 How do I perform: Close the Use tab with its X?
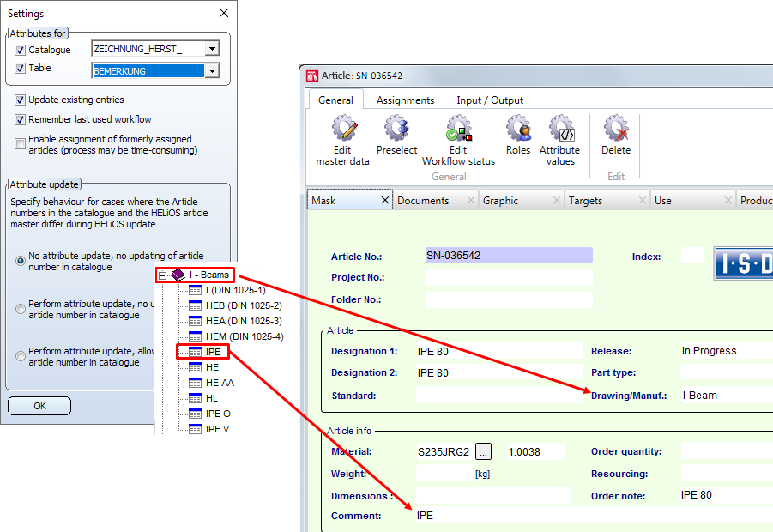pyautogui.click(x=728, y=200)
